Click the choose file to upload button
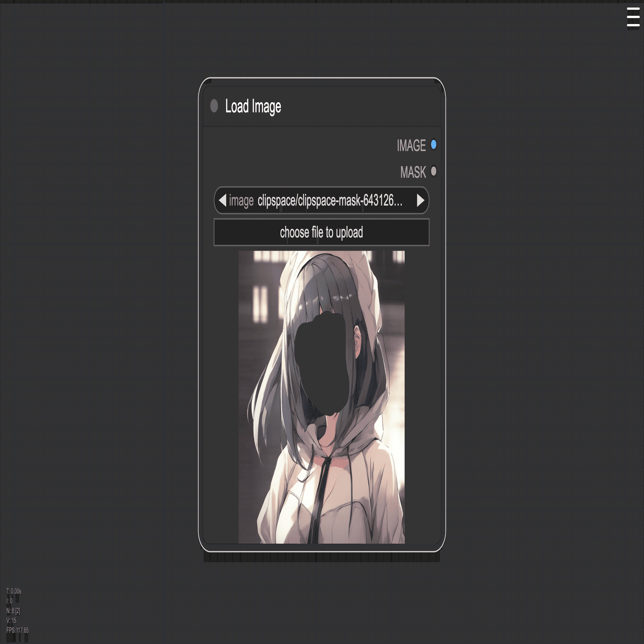This screenshot has width=644, height=644. pos(322,232)
